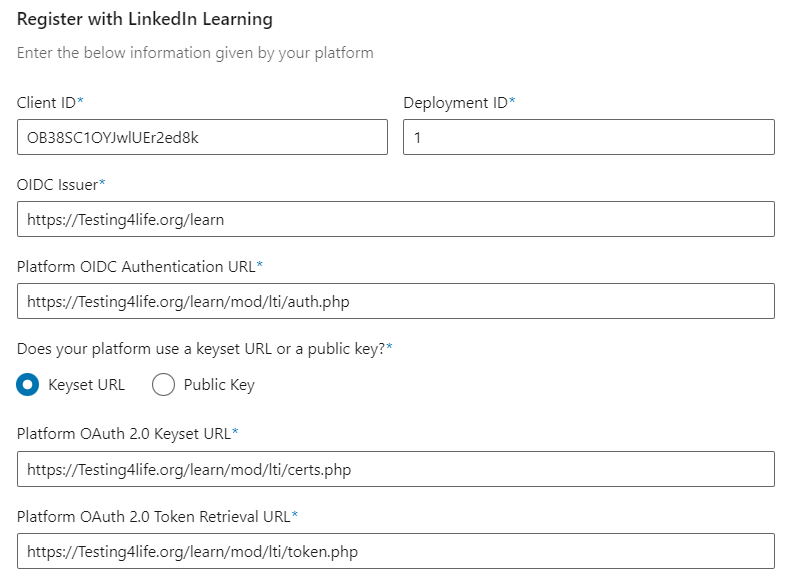The height and width of the screenshot is (581, 796).
Task: Click the Client ID input field
Action: point(202,137)
